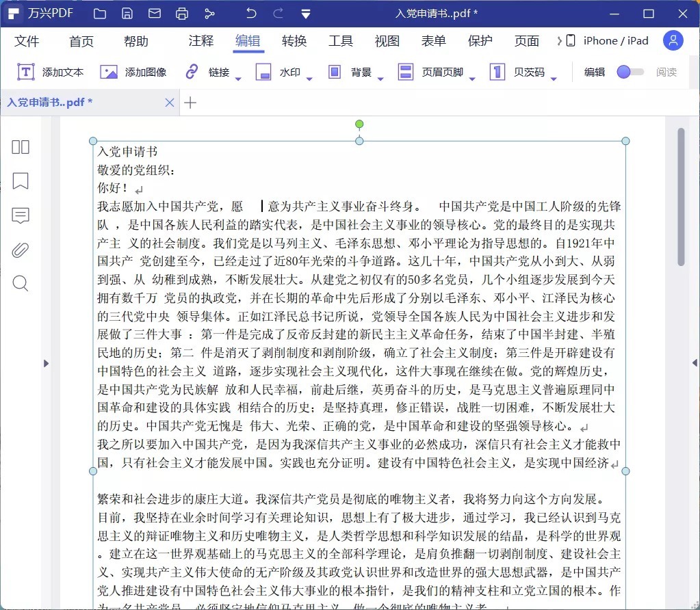Expand the background dropdown arrow
The height and width of the screenshot is (610, 700).
[380, 78]
